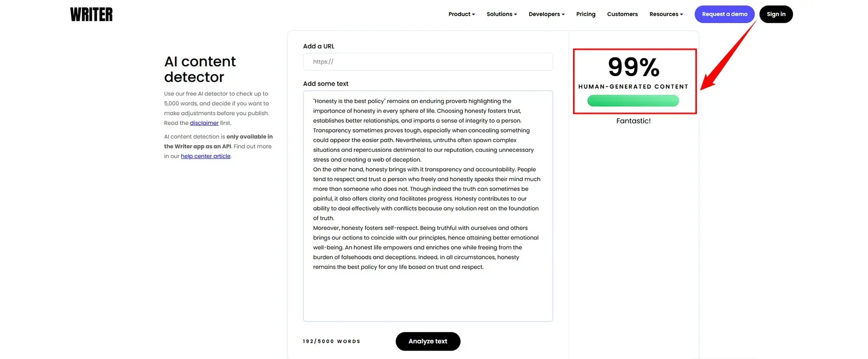
Task: Select the Fantastic! result label
Action: (x=633, y=120)
